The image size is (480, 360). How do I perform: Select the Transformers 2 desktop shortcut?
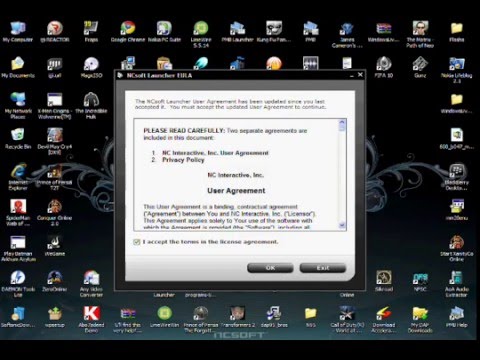[237, 317]
